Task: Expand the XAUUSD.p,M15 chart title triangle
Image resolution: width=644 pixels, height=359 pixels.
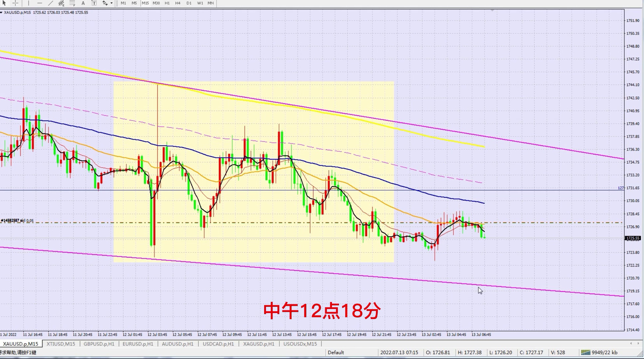Action: pos(1,12)
